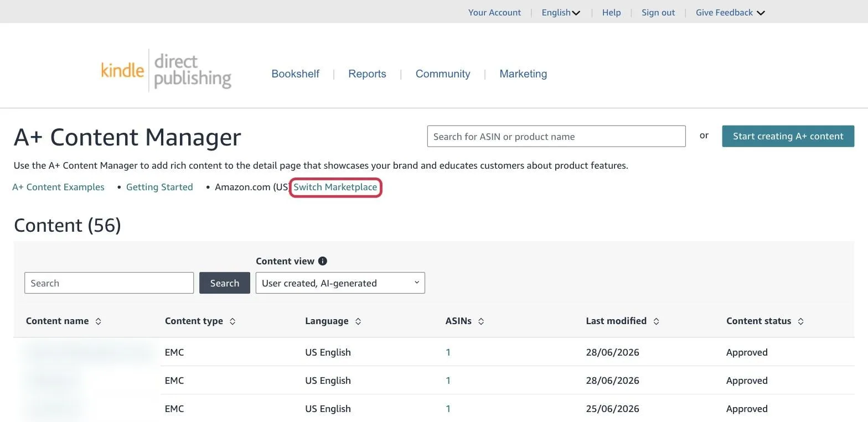The width and height of the screenshot is (868, 422).
Task: Open the Getting Started link
Action: 159,187
